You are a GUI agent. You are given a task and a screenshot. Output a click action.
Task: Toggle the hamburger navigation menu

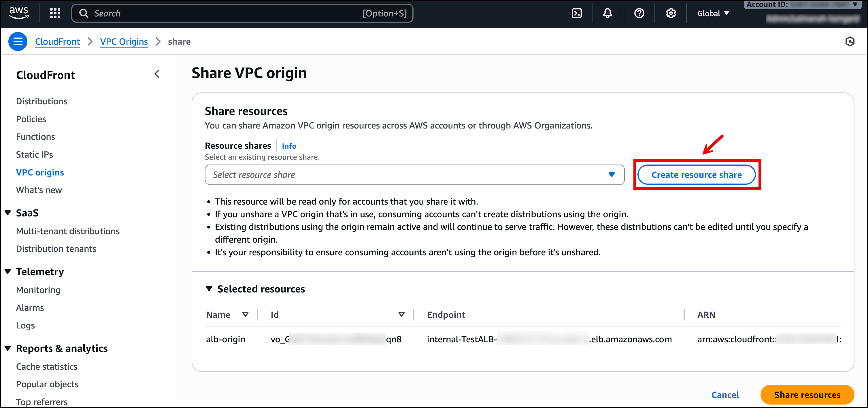18,41
